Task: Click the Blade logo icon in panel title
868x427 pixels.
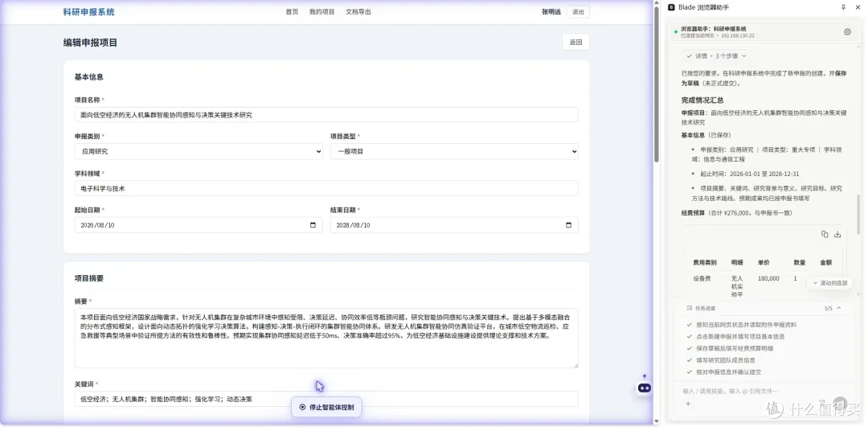Action: tap(671, 7)
